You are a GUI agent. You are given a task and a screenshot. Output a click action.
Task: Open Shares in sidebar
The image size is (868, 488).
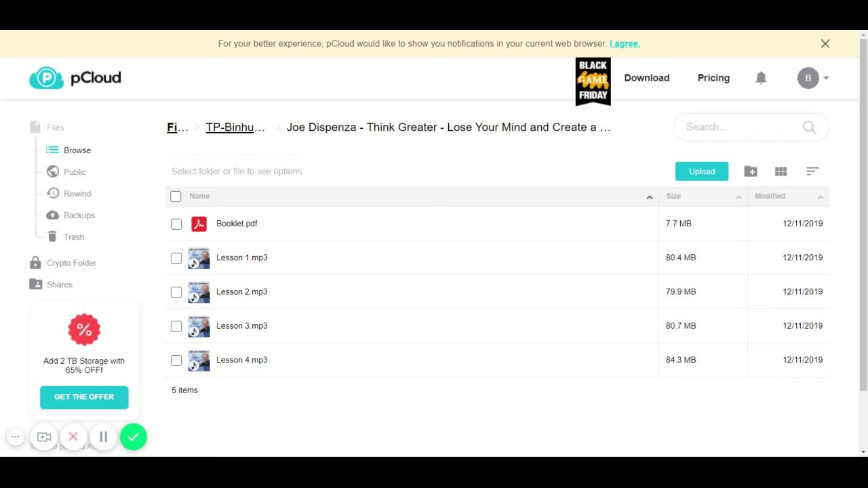coord(51,285)
